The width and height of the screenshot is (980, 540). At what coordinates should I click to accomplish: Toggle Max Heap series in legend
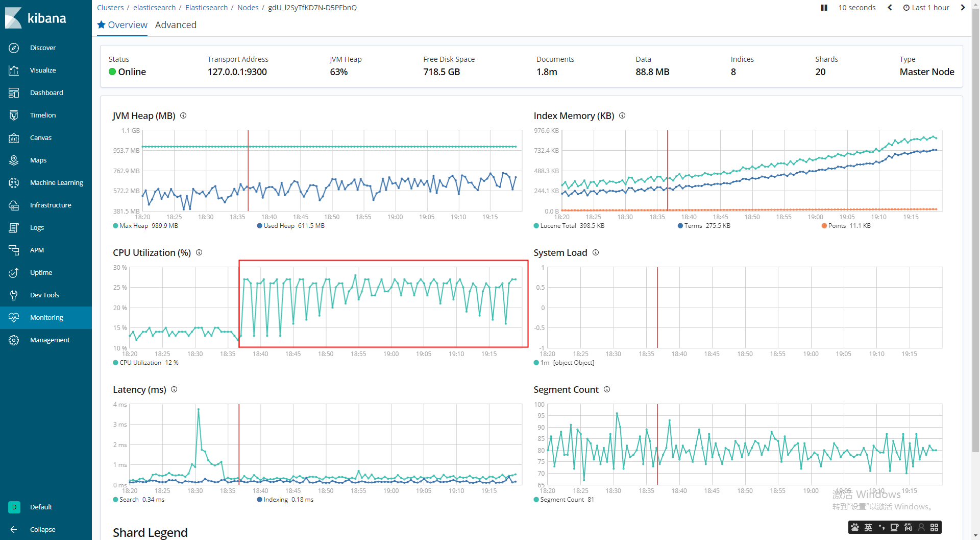145,226
